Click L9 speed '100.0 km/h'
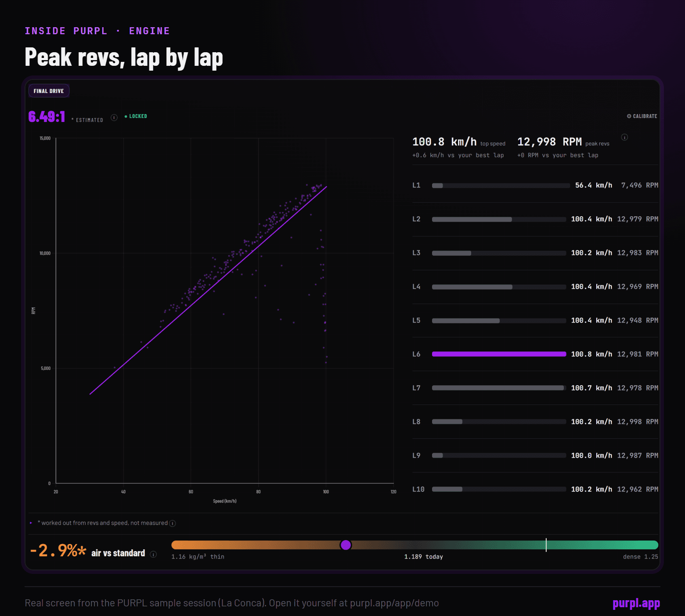This screenshot has height=616, width=685. click(591, 455)
